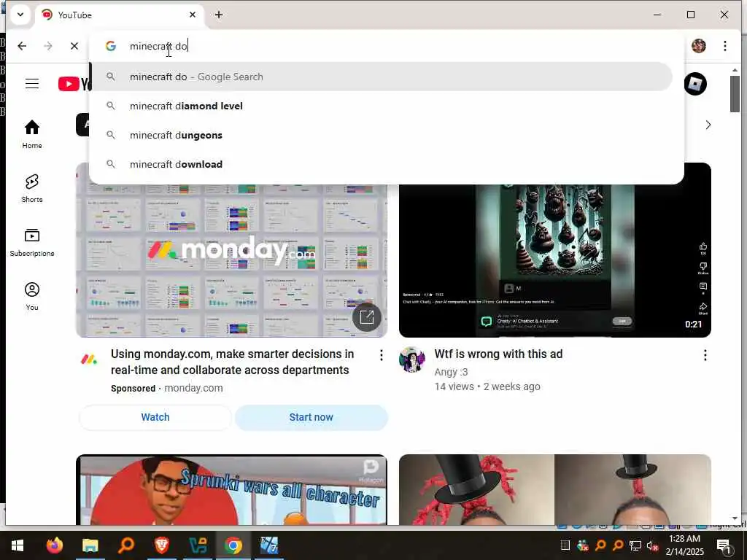
Task: Play the Sprunki wars all character video
Action: coord(231,490)
